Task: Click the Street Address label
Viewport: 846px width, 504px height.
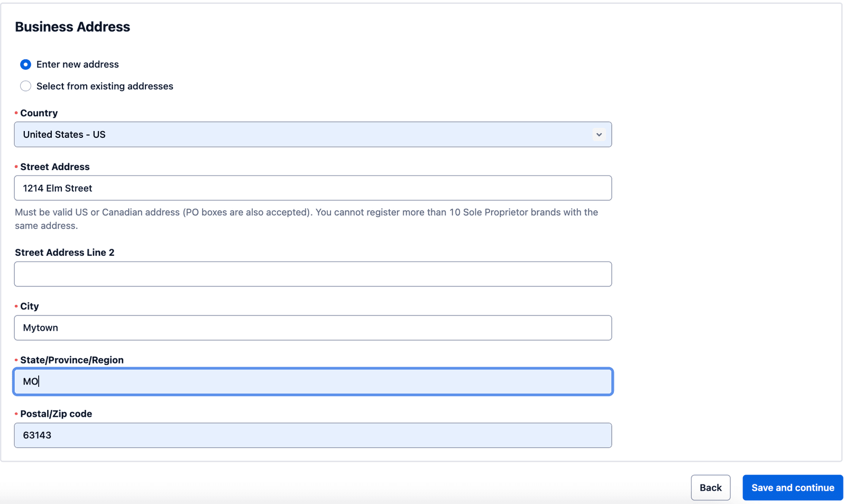Action: (x=54, y=166)
